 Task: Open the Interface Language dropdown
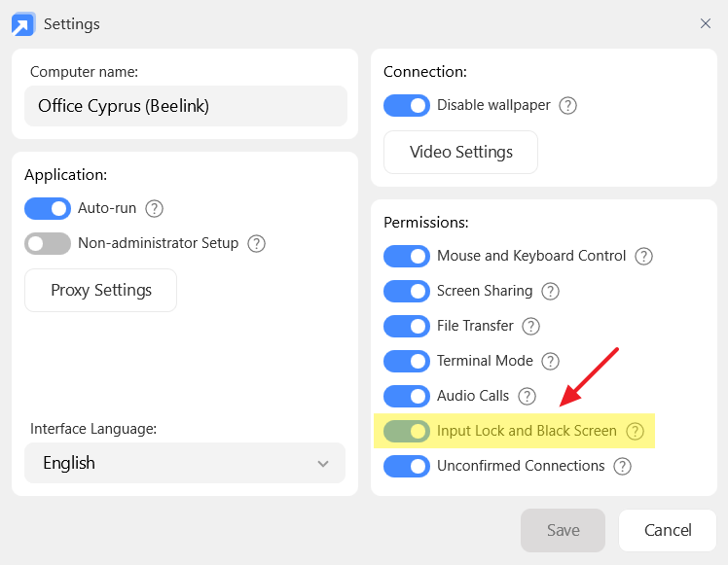(185, 463)
